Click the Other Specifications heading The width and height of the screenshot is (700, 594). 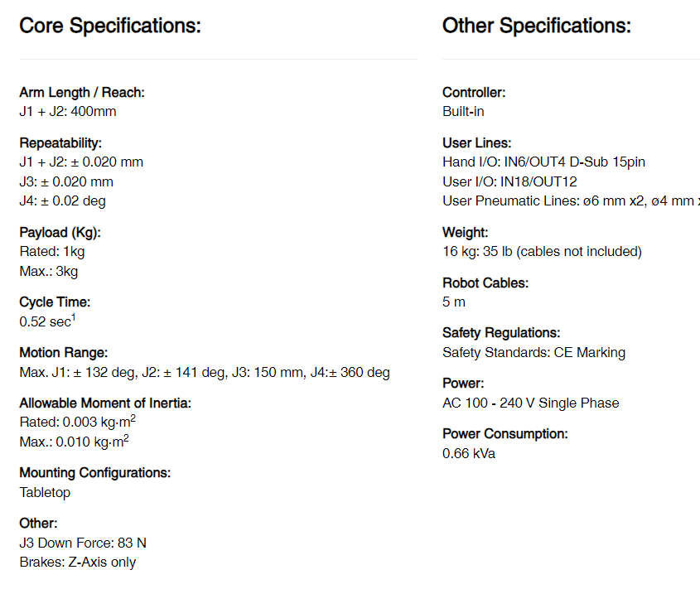537,26
